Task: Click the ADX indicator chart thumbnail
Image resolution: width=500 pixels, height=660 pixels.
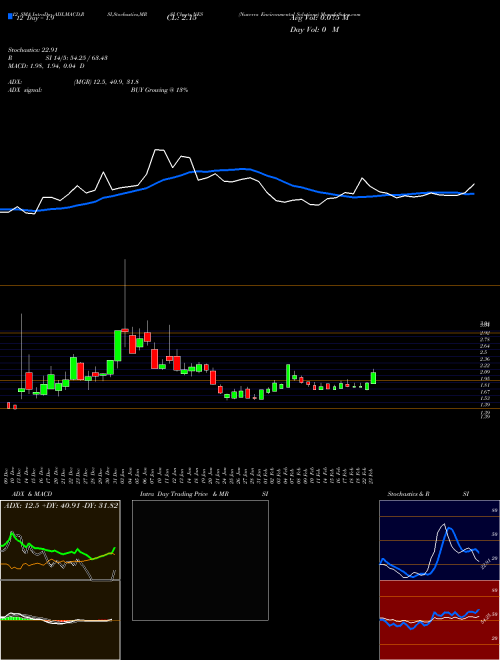Action: coord(60,540)
